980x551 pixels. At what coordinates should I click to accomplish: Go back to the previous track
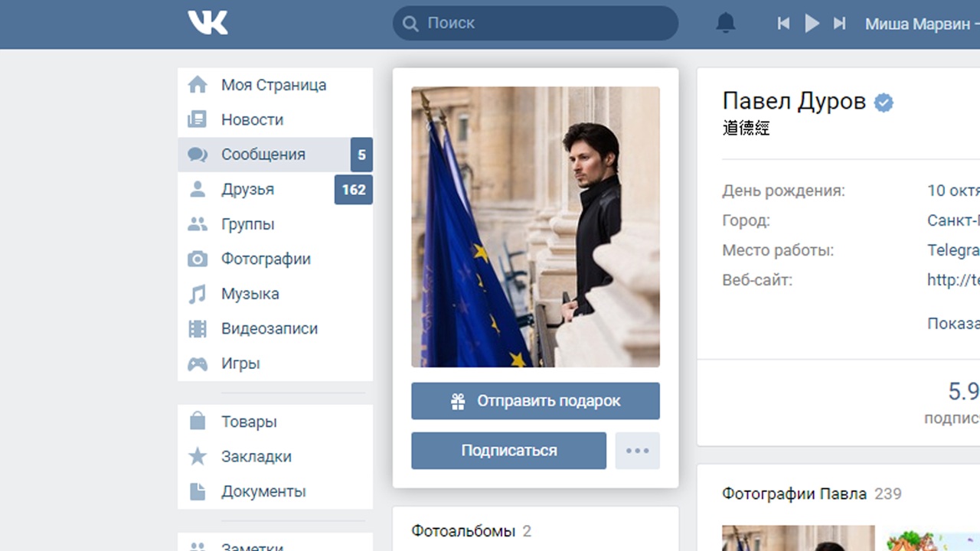(783, 23)
